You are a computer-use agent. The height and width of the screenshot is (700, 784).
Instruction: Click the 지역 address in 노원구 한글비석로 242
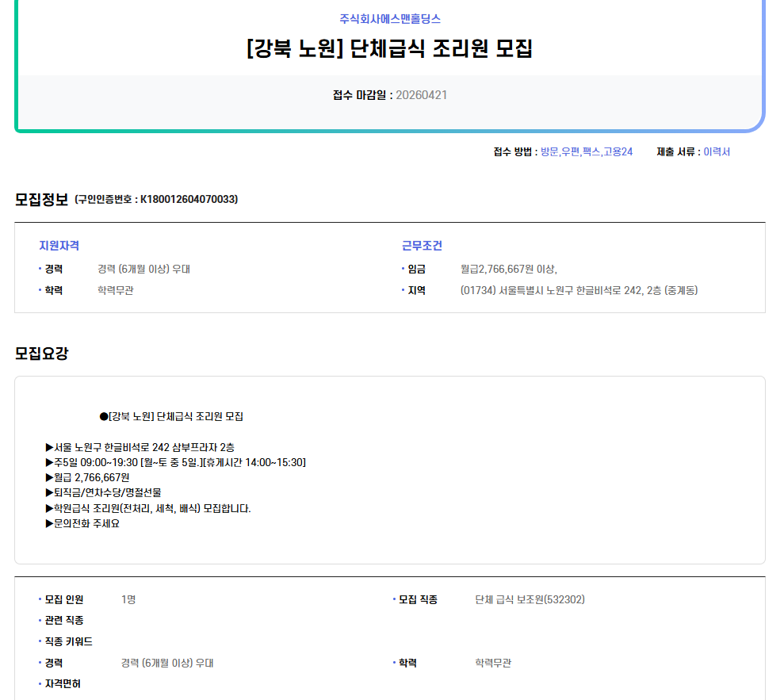click(x=579, y=290)
